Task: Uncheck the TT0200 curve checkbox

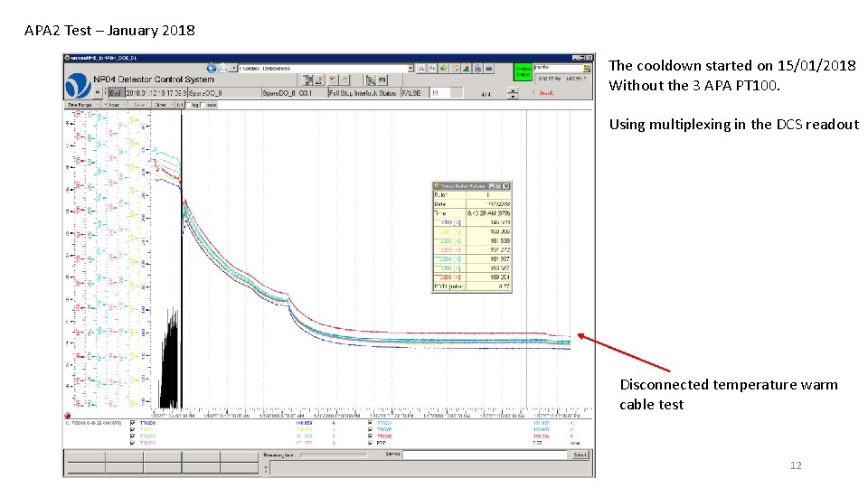Action: [132, 423]
